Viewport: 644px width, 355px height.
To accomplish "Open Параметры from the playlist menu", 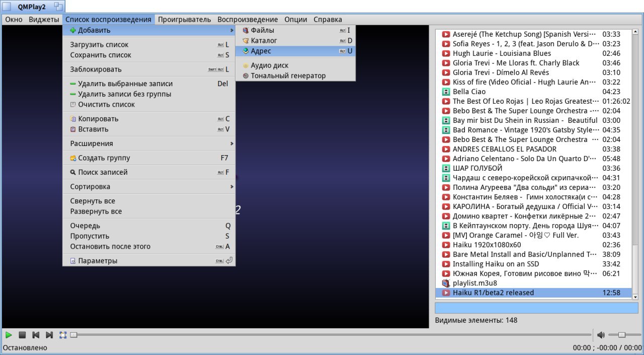I will (149, 261).
